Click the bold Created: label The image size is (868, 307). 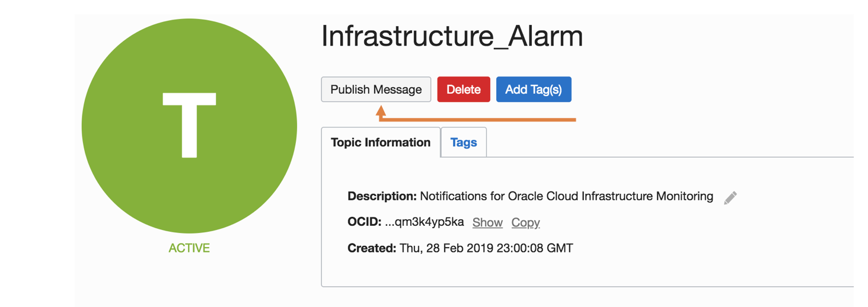[372, 248]
